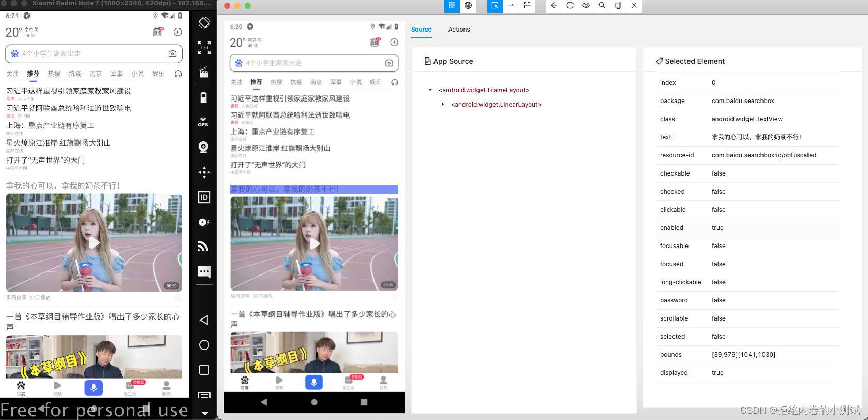Select android.widget.FrameLayout in source tree

pyautogui.click(x=484, y=90)
